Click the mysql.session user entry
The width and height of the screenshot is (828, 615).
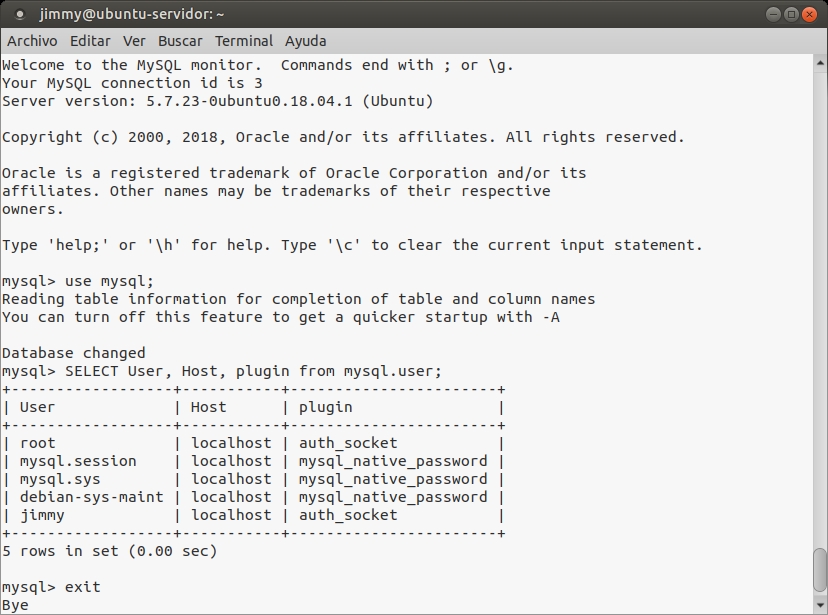pos(78,461)
